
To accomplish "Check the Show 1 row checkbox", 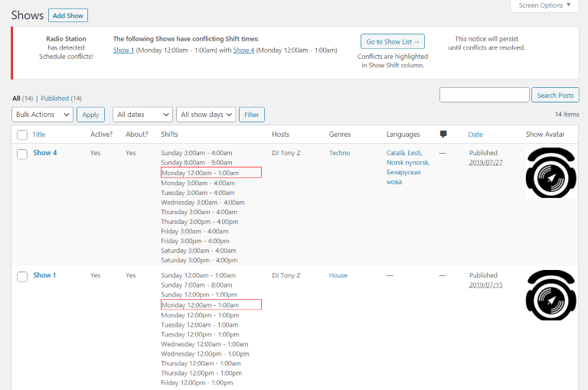I will tap(22, 276).
